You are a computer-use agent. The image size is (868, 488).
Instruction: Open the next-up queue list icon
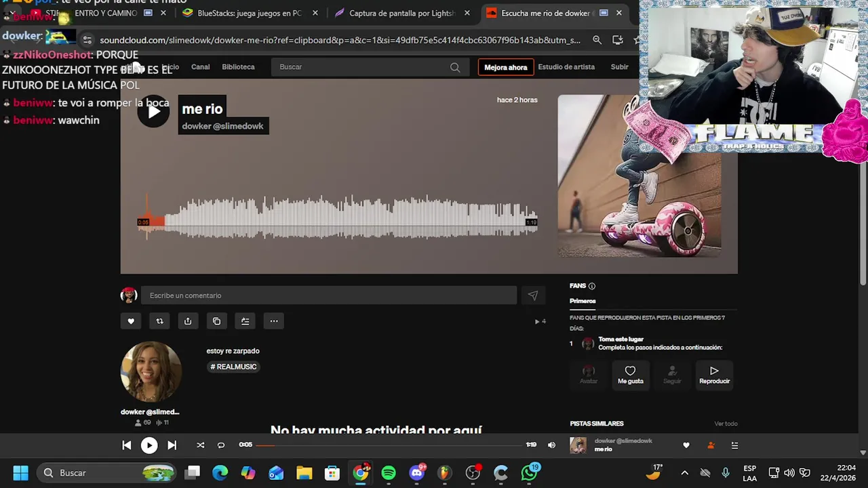pos(734,445)
